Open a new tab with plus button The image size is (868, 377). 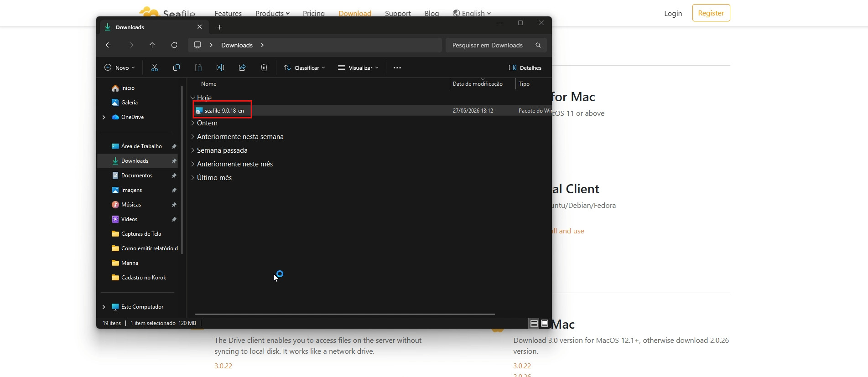pos(220,27)
